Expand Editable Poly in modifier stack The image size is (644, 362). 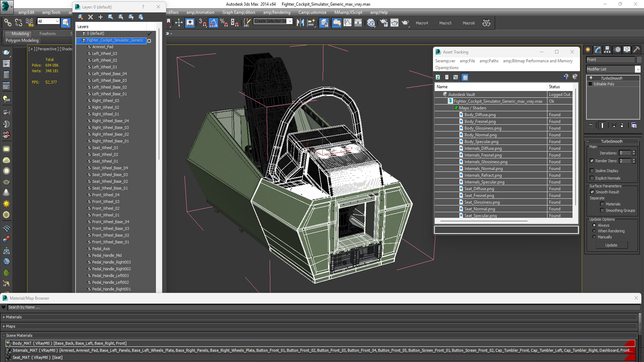[x=590, y=84]
